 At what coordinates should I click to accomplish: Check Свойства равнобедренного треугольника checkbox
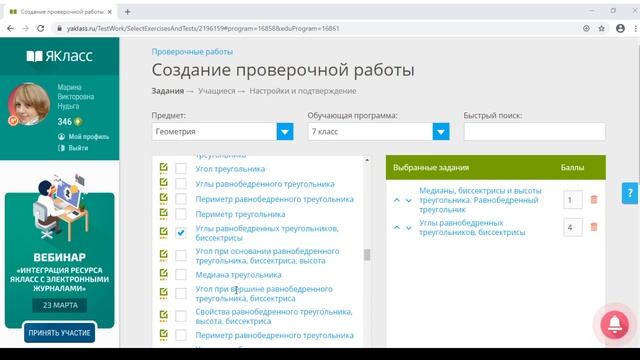[181, 316]
